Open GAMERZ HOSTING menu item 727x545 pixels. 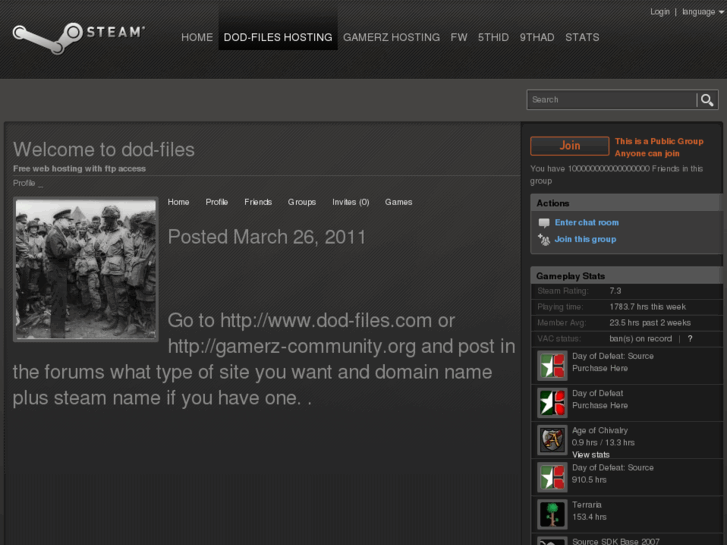tap(391, 37)
